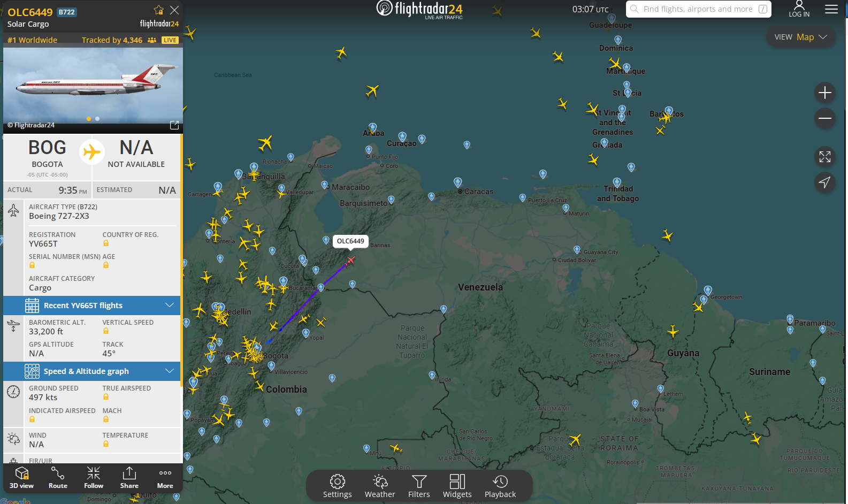Show second photo using carousel dot
This screenshot has height=504, width=848.
[97, 119]
